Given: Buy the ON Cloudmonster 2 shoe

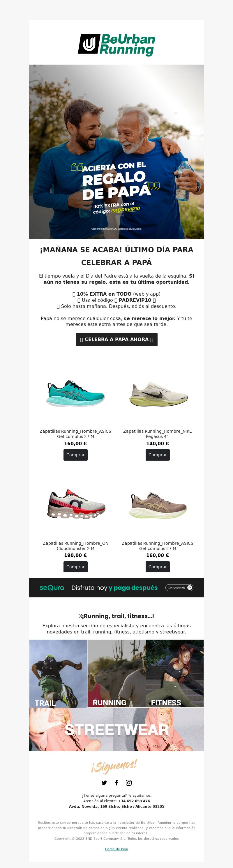Looking at the screenshot, I should tap(75, 567).
